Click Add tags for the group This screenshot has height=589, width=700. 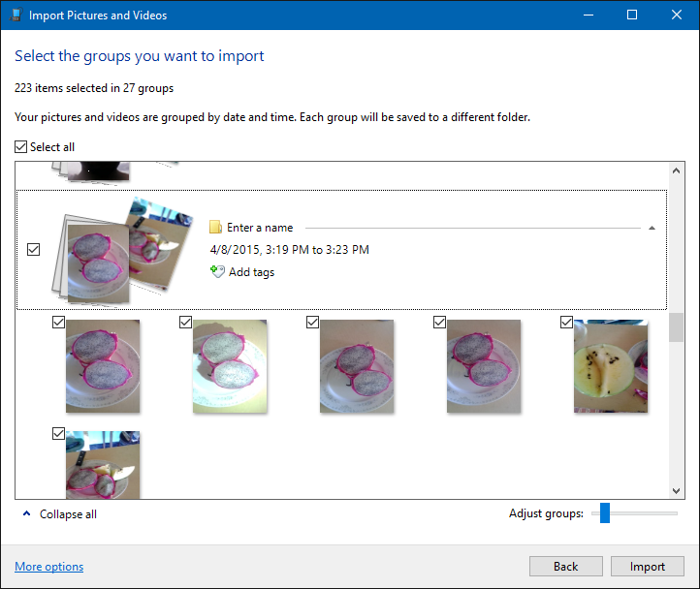tap(251, 272)
